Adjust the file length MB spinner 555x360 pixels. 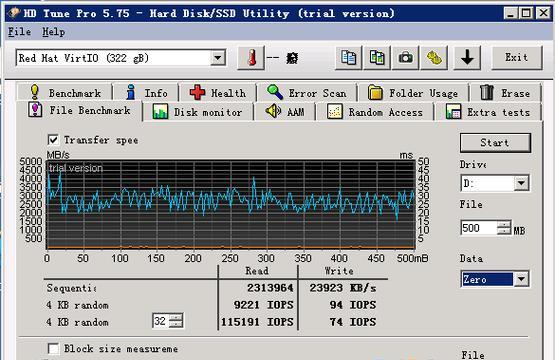click(x=504, y=228)
